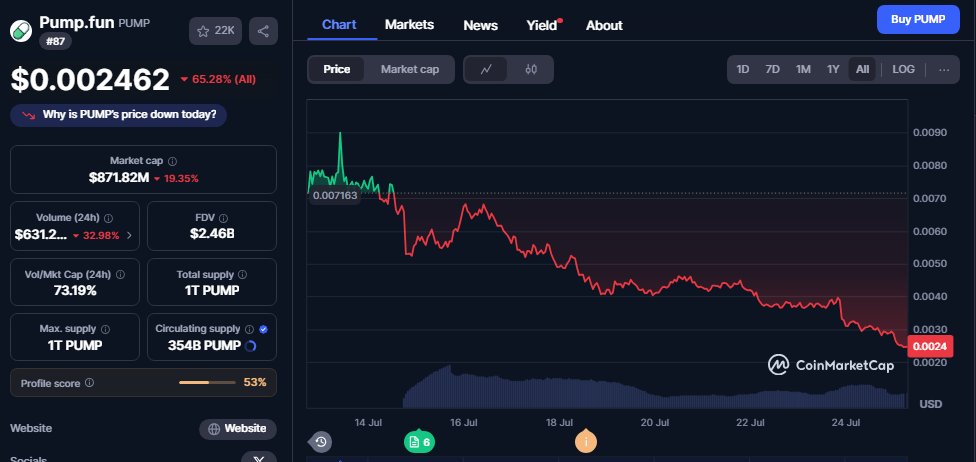This screenshot has height=462, width=976.
Task: Open Why is PUMP's price down today
Action: click(x=118, y=115)
